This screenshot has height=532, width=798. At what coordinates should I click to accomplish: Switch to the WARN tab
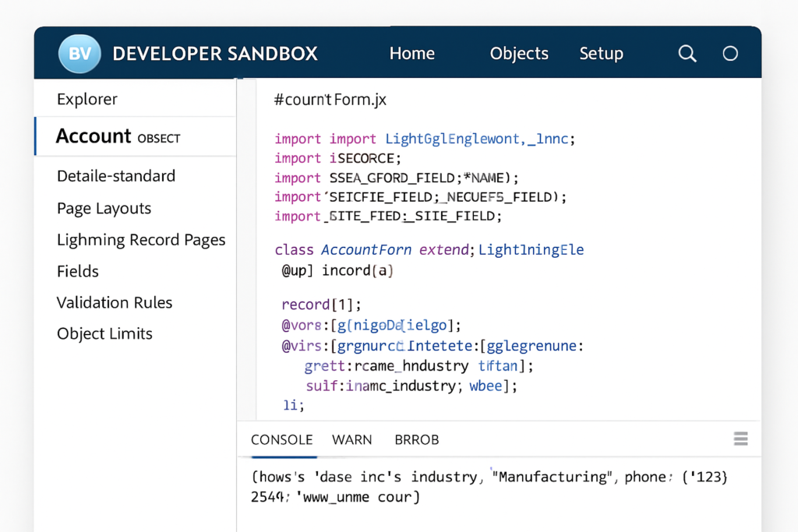(x=351, y=439)
